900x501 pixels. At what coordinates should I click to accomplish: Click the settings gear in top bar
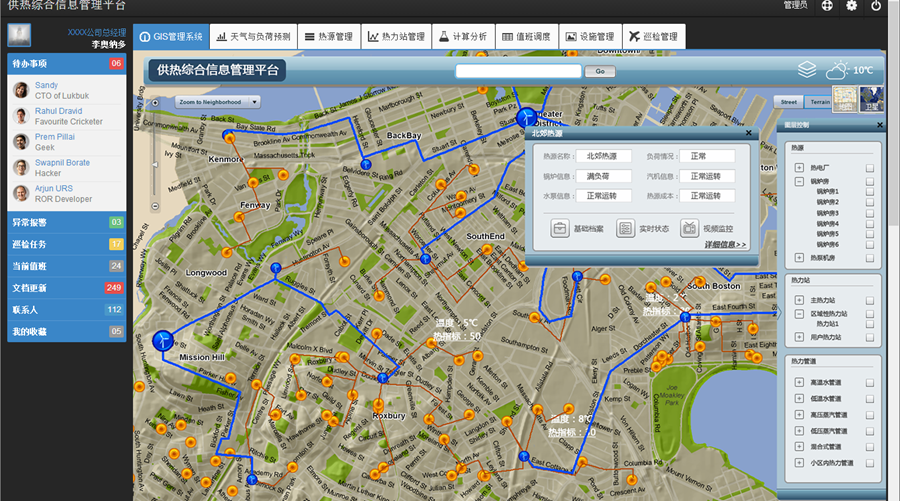[851, 6]
